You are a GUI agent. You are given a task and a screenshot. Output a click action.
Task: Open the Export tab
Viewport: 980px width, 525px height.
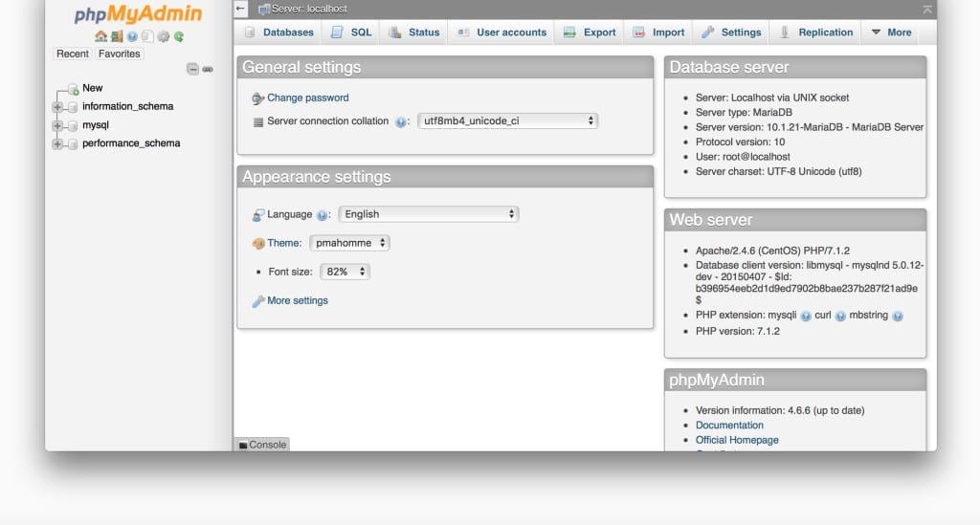590,33
